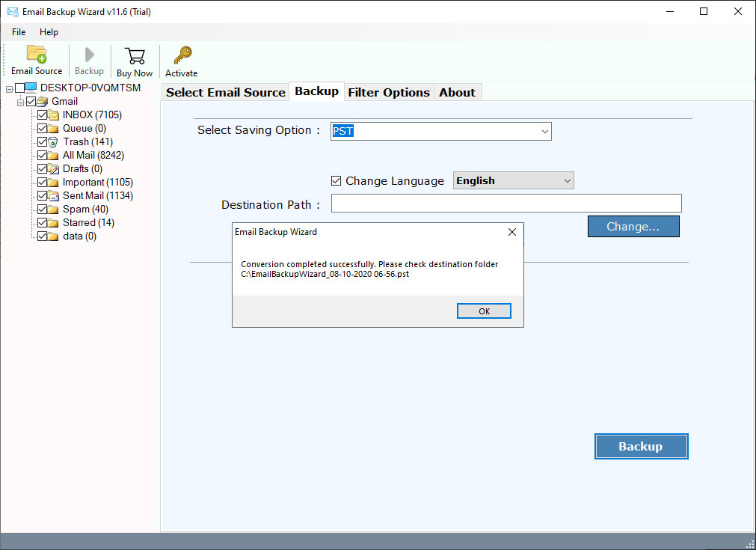Click the app icon in title bar

coord(13,11)
